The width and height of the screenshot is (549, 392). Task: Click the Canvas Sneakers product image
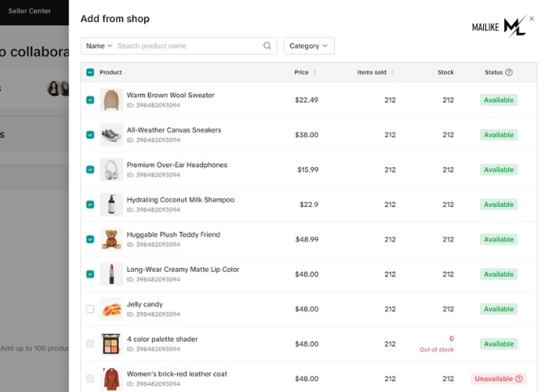[111, 135]
